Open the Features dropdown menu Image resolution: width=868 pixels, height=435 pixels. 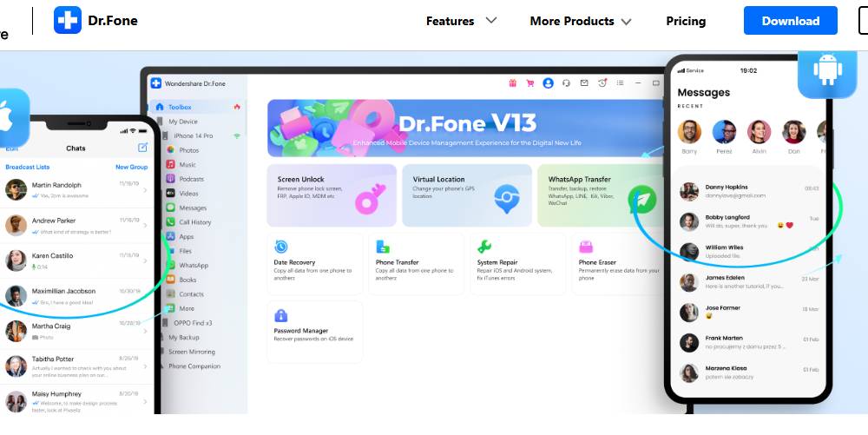pyautogui.click(x=461, y=21)
